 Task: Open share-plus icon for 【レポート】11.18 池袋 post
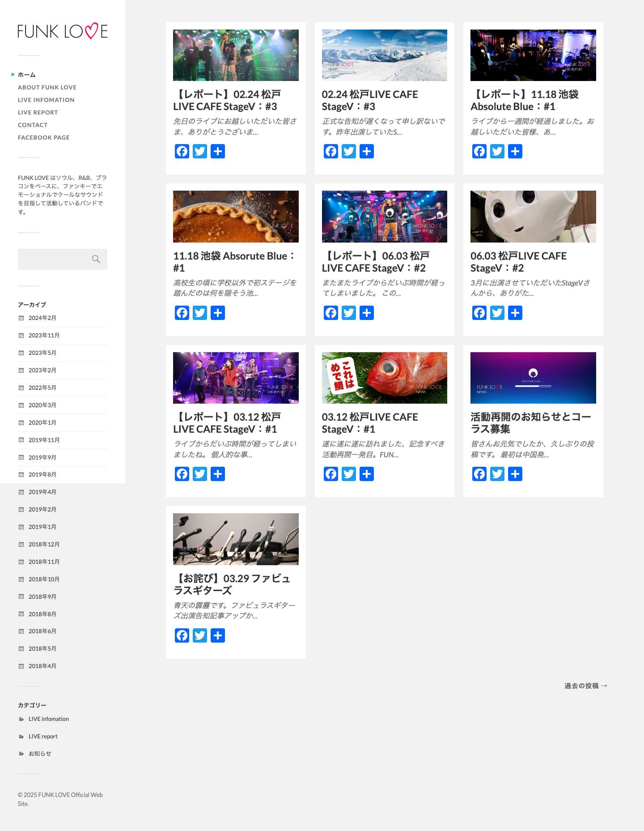tap(515, 151)
